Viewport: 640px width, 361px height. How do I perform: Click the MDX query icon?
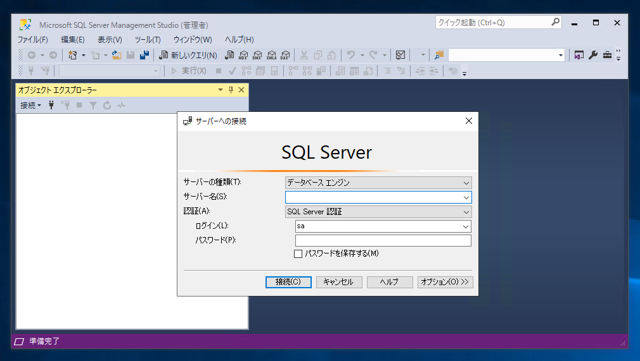coord(244,55)
